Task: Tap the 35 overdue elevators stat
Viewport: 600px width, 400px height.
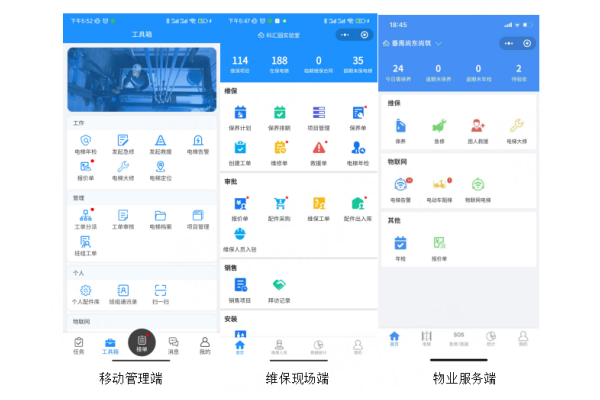Action: coord(358,64)
